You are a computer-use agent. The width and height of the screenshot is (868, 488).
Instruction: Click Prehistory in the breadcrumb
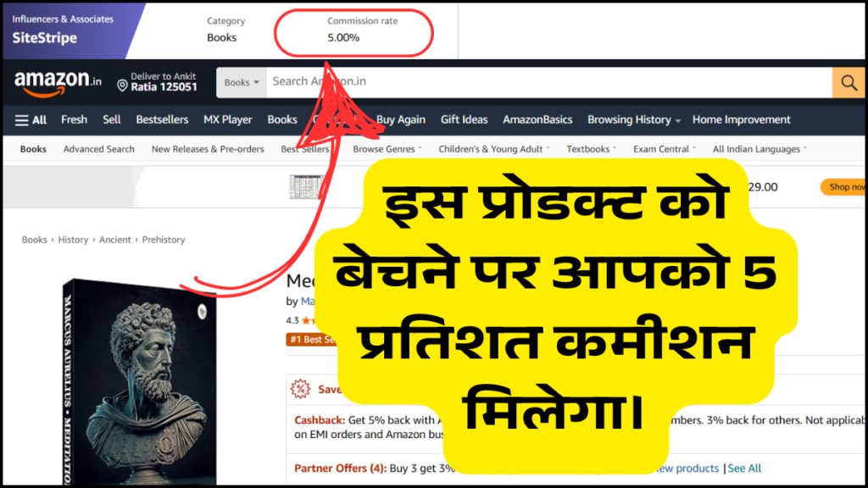(164, 240)
